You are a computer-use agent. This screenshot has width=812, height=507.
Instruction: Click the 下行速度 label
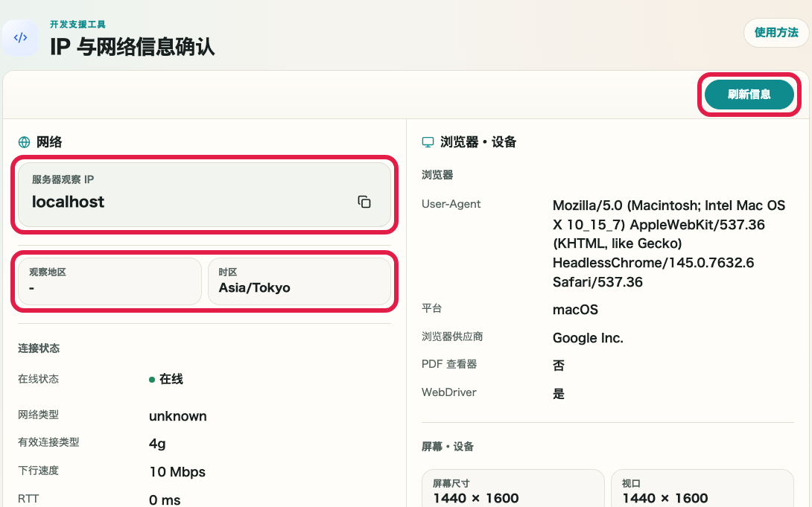tap(38, 471)
